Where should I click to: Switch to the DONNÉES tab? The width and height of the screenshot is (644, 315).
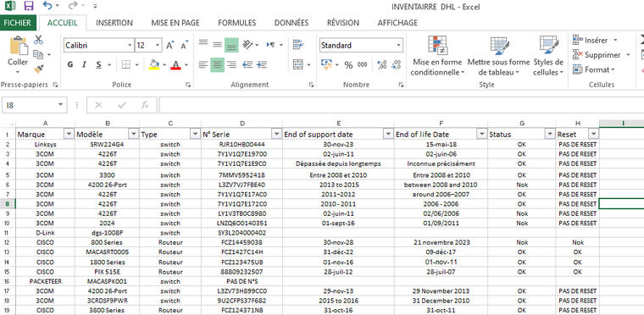pos(291,23)
